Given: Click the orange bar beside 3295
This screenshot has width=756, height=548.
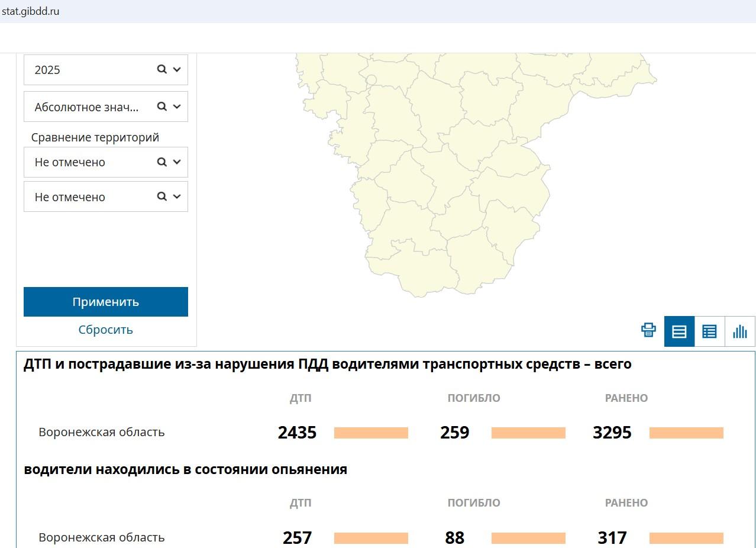Looking at the screenshot, I should coord(686,433).
